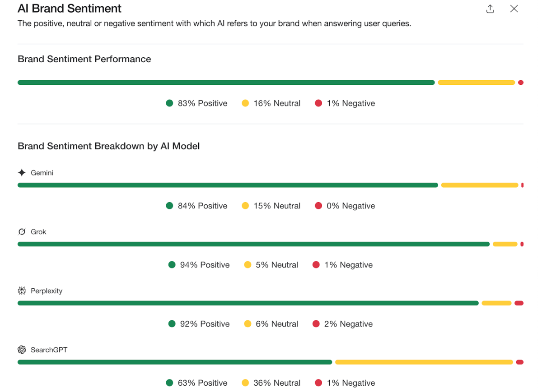Click the Perplexity logo icon
Viewport: 542px width, 392px height.
click(22, 291)
